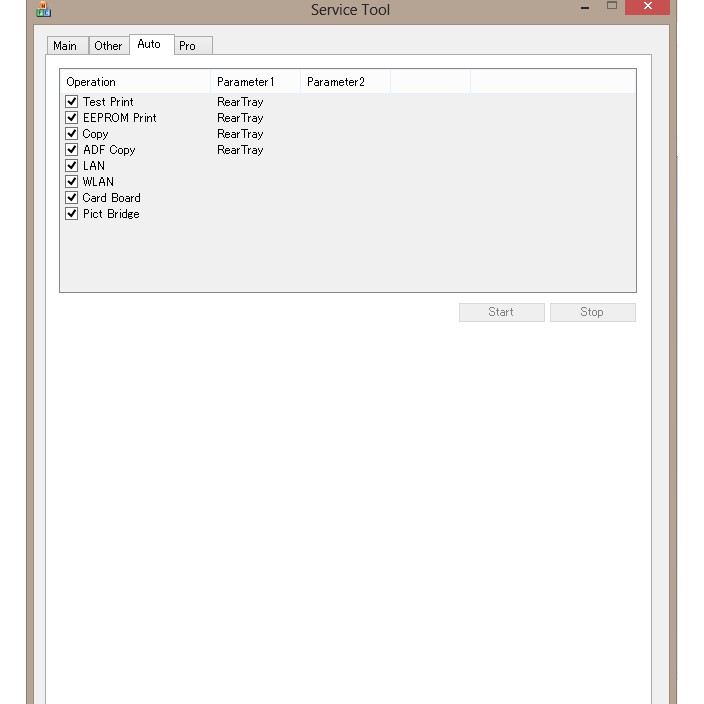Minimize the Service Tool window
The width and height of the screenshot is (704, 704).
point(585,8)
